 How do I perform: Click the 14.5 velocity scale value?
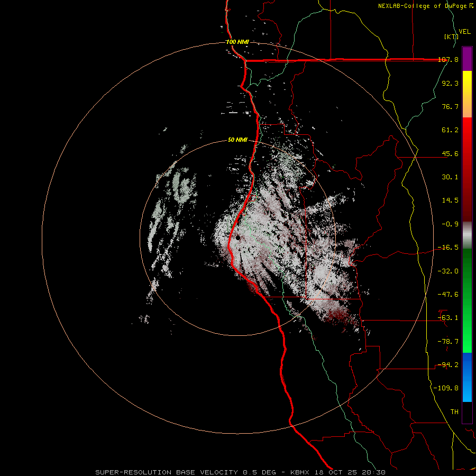coord(450,200)
